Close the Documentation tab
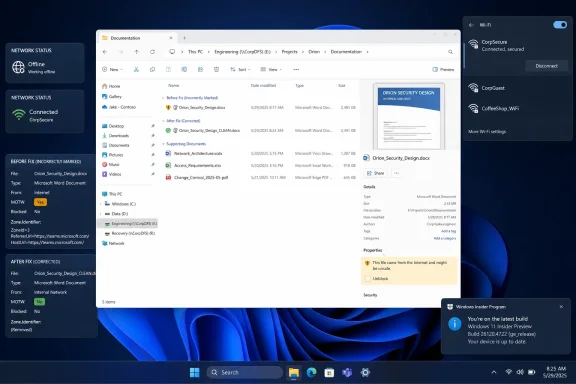Image resolution: width=576 pixels, height=384 pixels. [x=170, y=38]
